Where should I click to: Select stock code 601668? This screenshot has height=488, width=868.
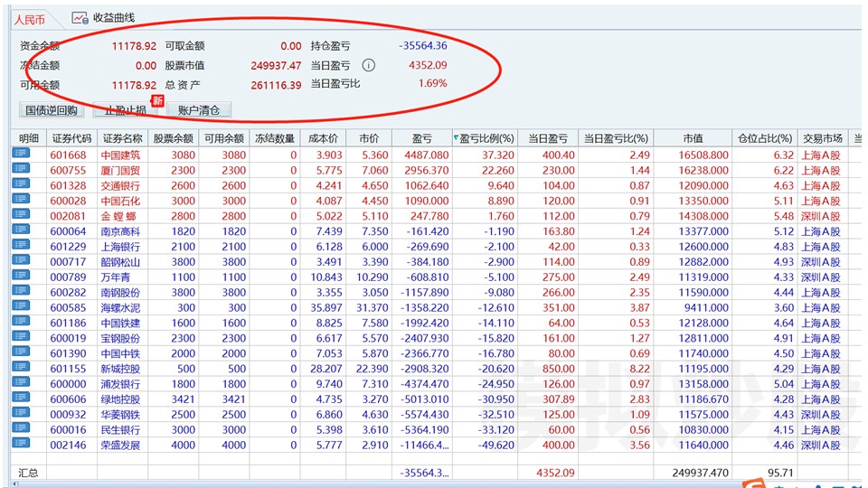(68, 155)
